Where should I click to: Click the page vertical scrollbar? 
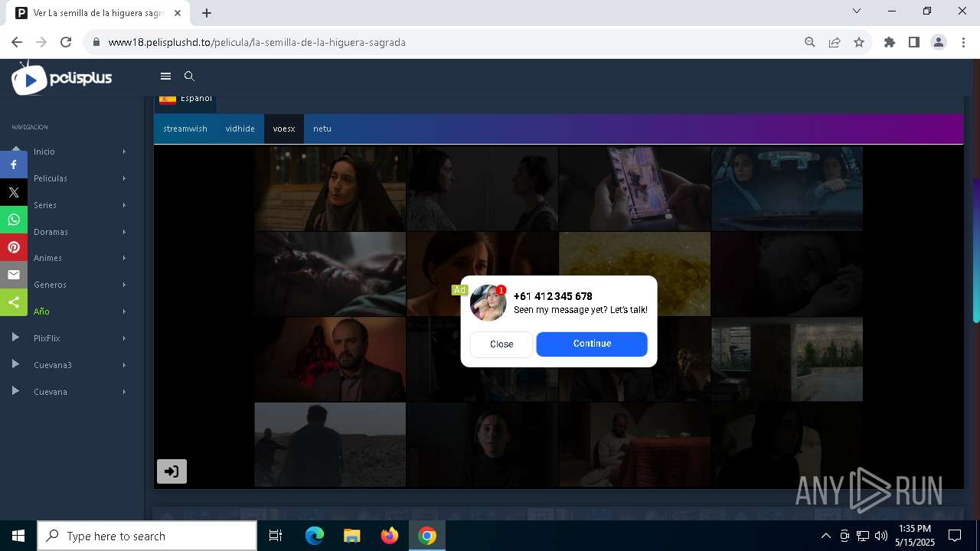click(x=976, y=250)
